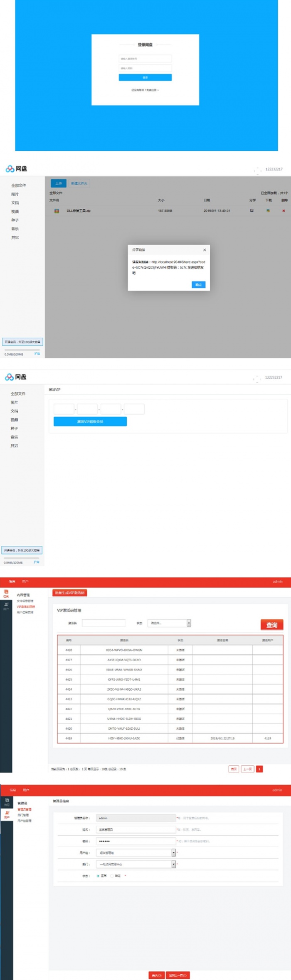Click the download icon in the file row

click(x=268, y=211)
